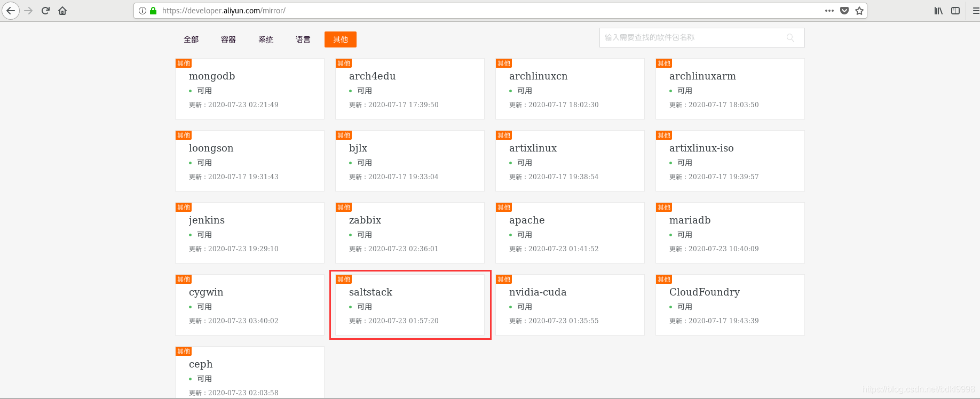
Task: Click the 可用 status under zabbix
Action: (x=365, y=235)
